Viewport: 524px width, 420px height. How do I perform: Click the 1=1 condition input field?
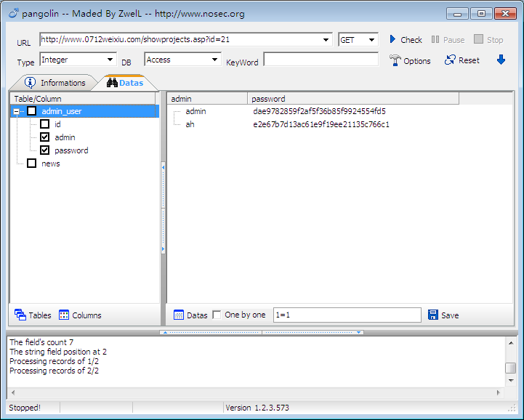(347, 315)
